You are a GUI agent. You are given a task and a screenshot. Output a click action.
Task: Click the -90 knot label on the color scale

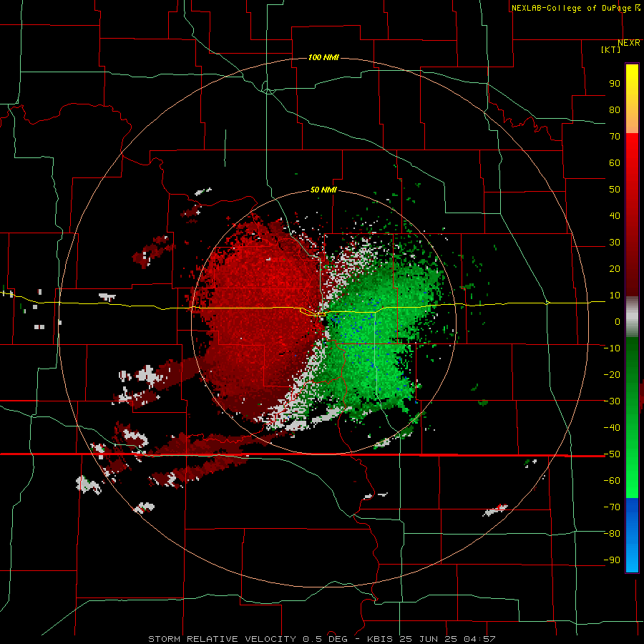point(612,560)
